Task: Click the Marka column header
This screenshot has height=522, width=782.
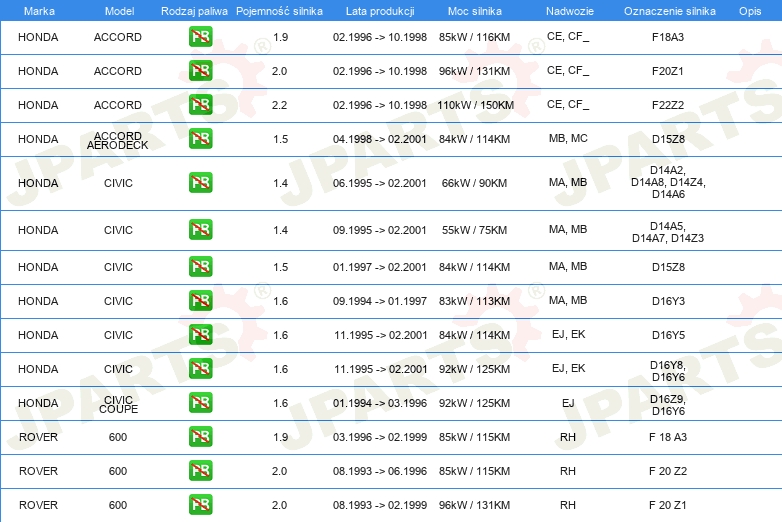Action: coord(39,11)
